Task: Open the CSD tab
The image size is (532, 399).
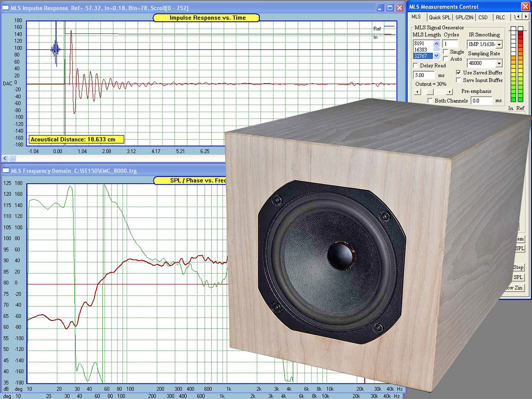Action: (x=483, y=17)
